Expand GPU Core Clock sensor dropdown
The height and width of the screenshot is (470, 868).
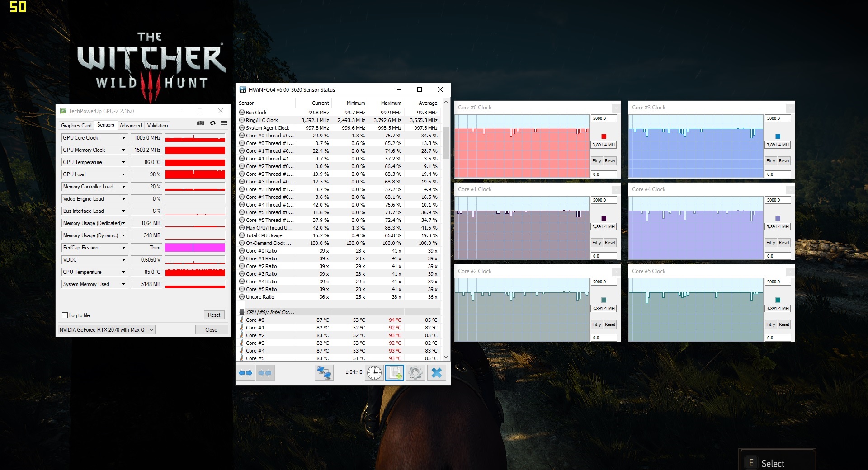tap(123, 138)
